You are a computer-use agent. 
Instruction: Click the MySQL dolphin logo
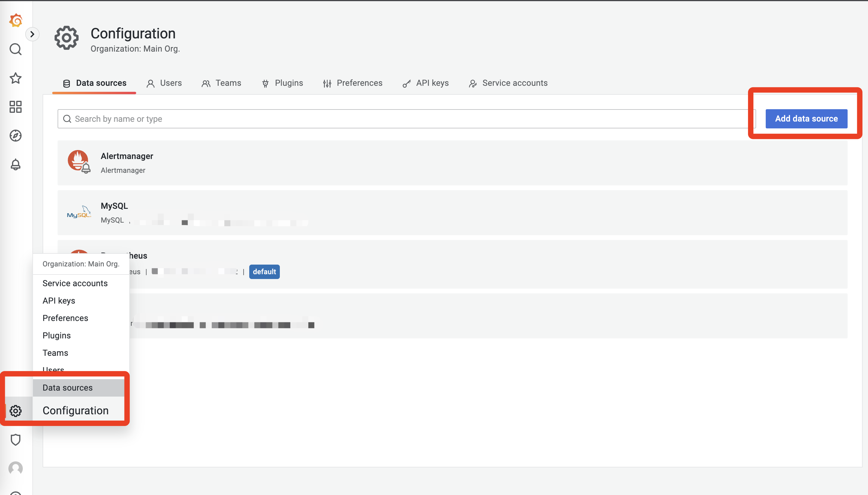(x=79, y=212)
